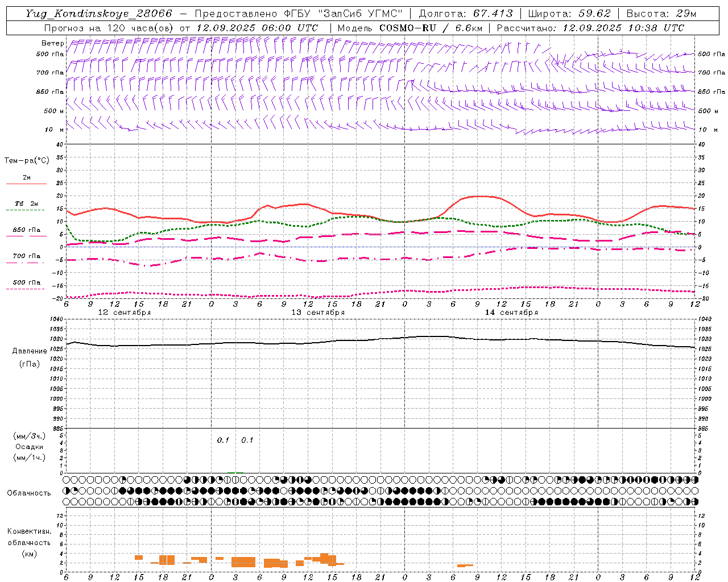The image size is (728, 582).
Task: Click the 14 сентября date label
Action: click(x=511, y=313)
